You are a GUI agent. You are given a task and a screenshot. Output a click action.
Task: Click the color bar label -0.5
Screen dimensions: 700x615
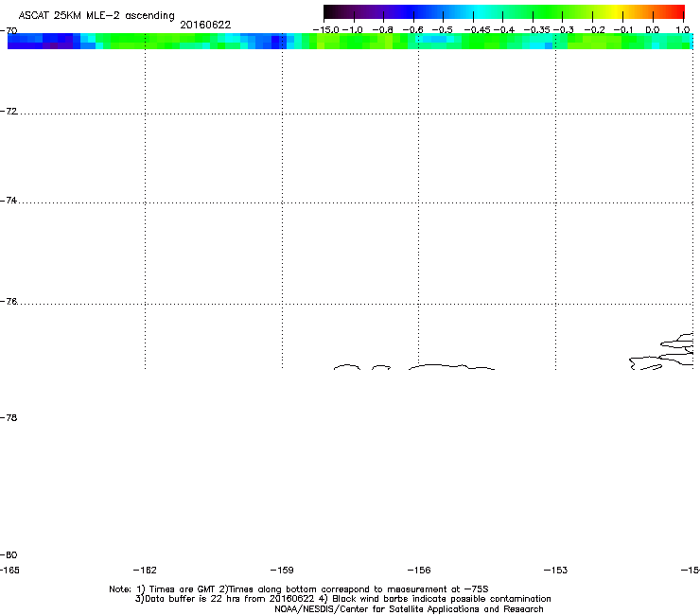[x=443, y=30]
